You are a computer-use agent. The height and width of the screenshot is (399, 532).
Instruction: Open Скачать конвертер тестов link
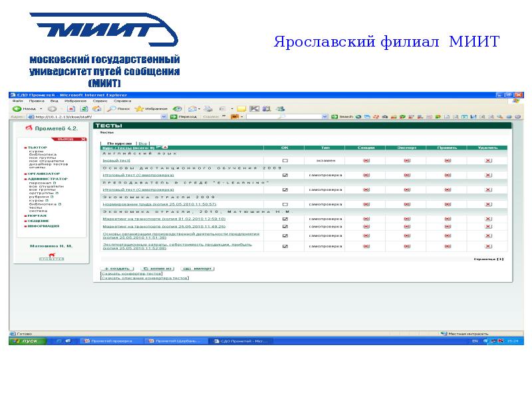pos(131,273)
